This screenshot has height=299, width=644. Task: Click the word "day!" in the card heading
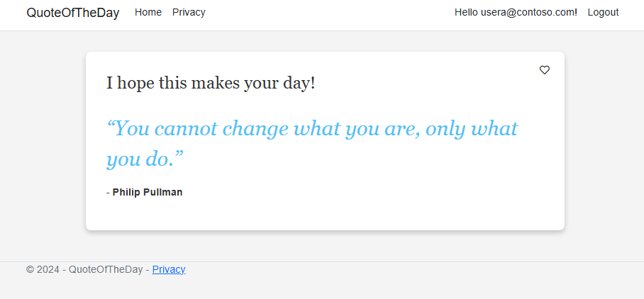[299, 83]
